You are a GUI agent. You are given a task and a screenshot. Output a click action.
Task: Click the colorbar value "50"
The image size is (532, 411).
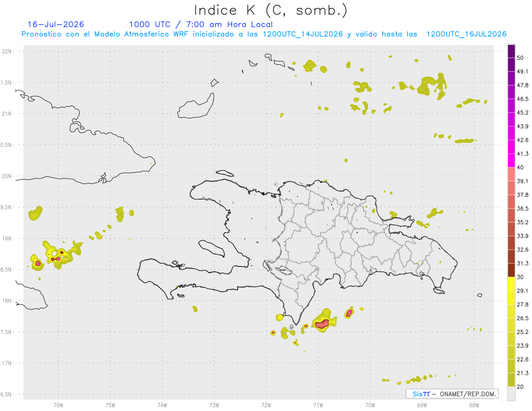point(520,58)
